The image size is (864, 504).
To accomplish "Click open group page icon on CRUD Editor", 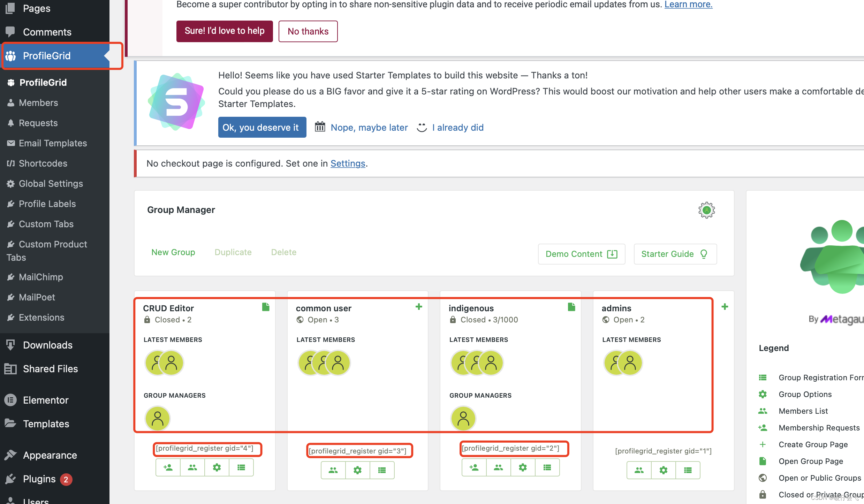I will [266, 307].
